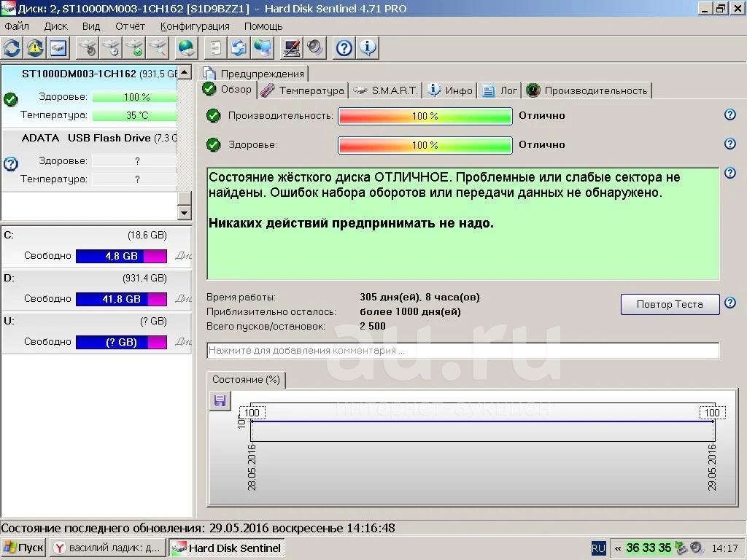Open the Лог tab

point(500,90)
